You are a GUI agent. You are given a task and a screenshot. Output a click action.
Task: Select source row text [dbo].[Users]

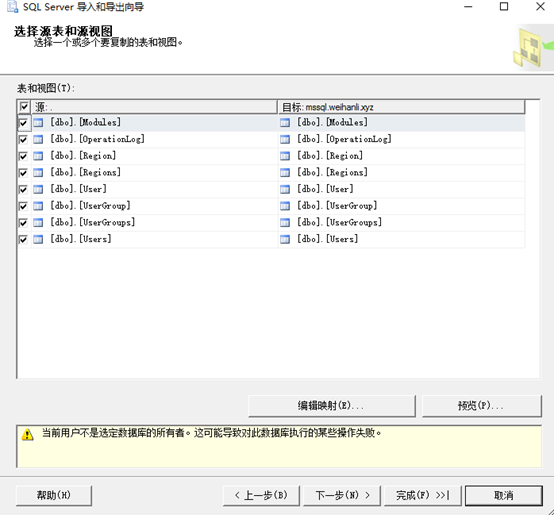click(81, 239)
